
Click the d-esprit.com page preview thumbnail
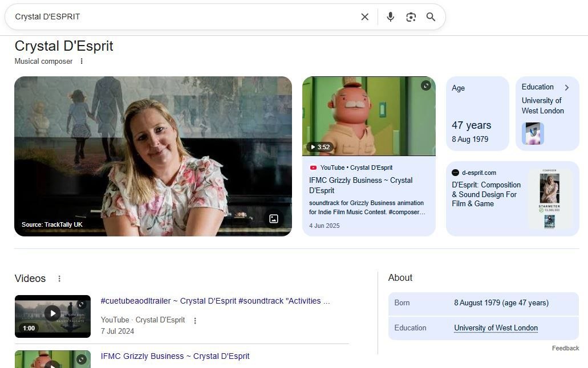coord(549,199)
